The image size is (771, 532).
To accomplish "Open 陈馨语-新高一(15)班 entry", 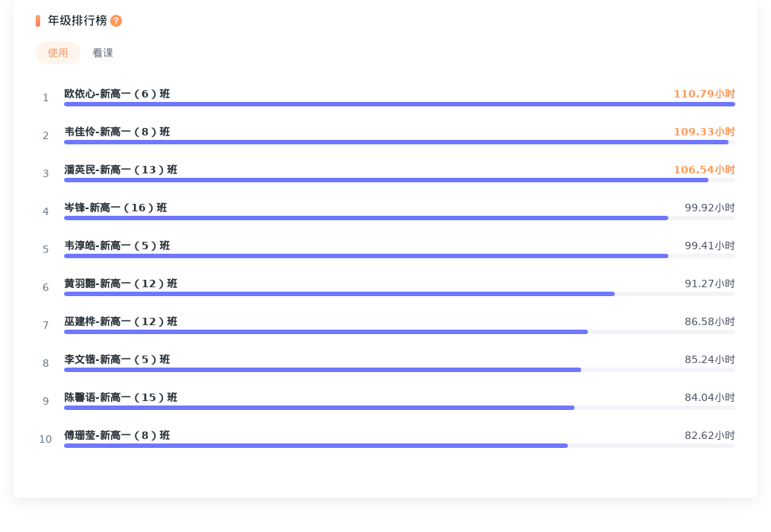I will pos(121,397).
